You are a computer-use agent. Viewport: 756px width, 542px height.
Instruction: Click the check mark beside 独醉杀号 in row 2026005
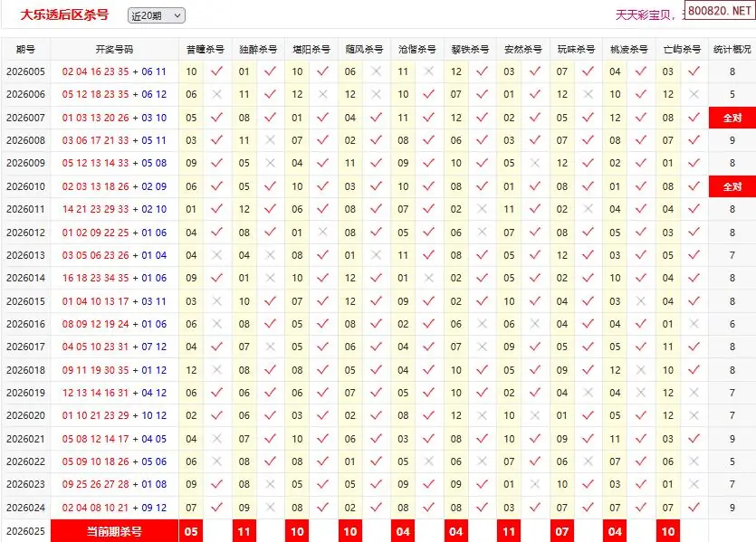[270, 71]
